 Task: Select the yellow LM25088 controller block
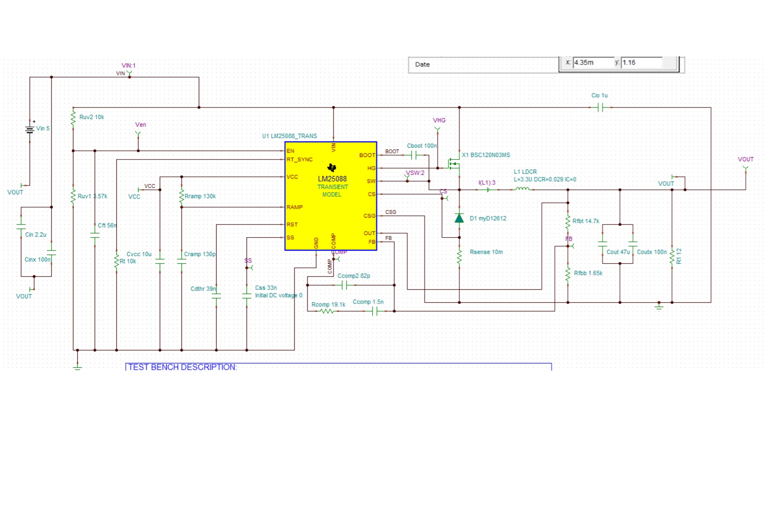pos(331,196)
